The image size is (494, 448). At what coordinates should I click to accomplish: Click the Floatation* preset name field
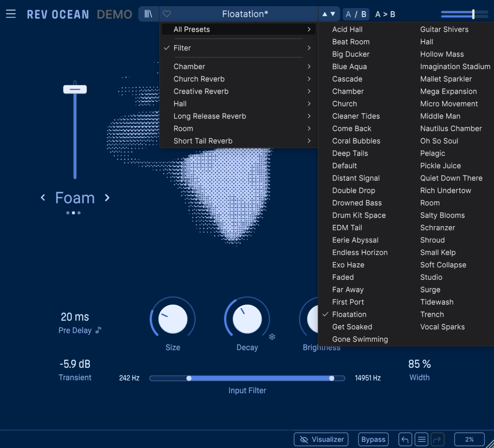tap(245, 14)
